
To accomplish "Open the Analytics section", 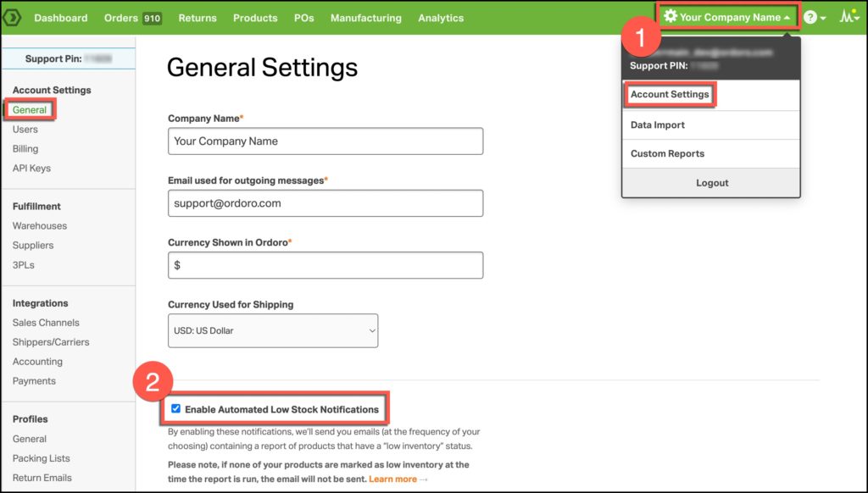I will click(440, 17).
